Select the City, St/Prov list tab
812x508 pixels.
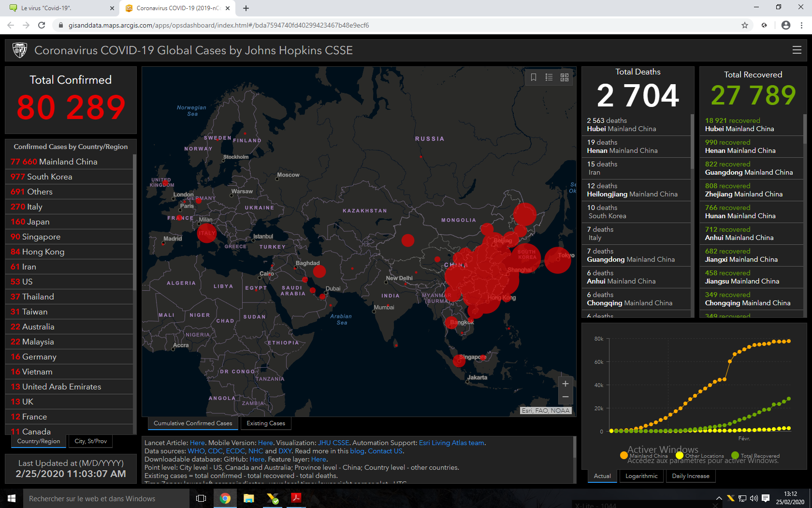[91, 441]
